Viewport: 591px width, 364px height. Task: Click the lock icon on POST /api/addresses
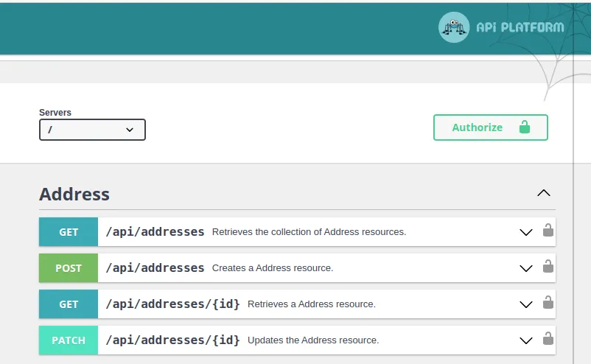548,266
